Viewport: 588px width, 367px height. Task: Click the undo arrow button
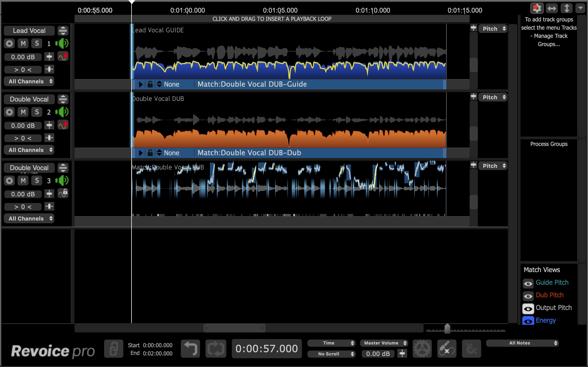(x=190, y=349)
